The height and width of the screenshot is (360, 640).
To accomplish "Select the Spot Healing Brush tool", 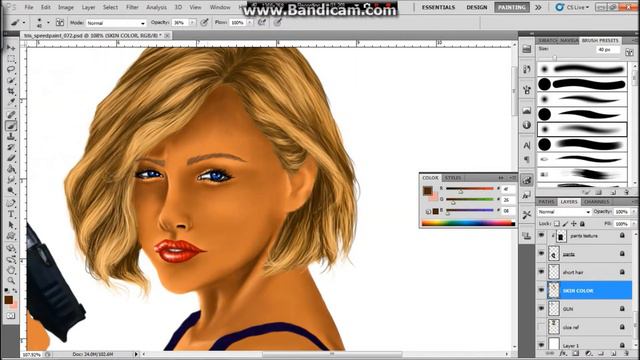I will tap(11, 115).
